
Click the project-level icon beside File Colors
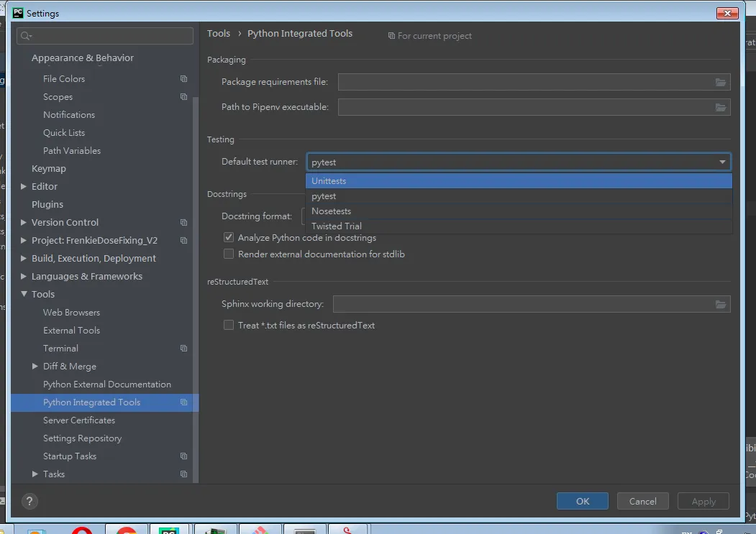(183, 78)
